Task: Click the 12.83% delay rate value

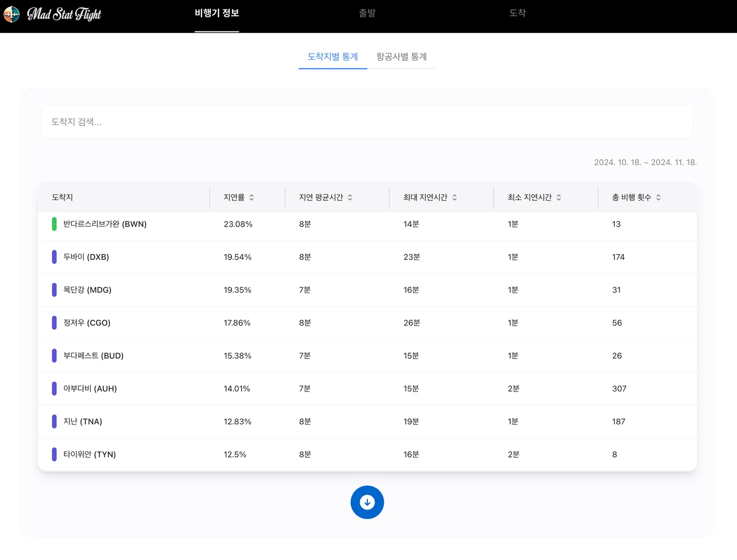Action: (x=238, y=422)
